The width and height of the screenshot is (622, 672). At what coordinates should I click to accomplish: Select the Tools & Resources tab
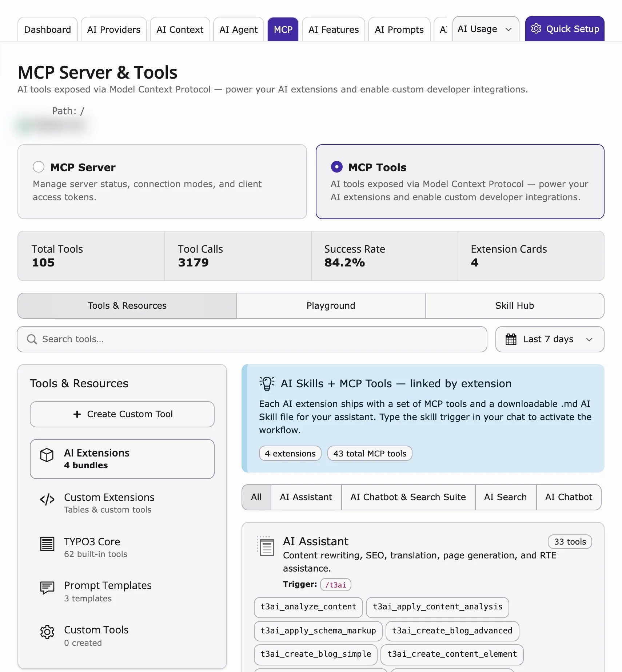coord(127,306)
